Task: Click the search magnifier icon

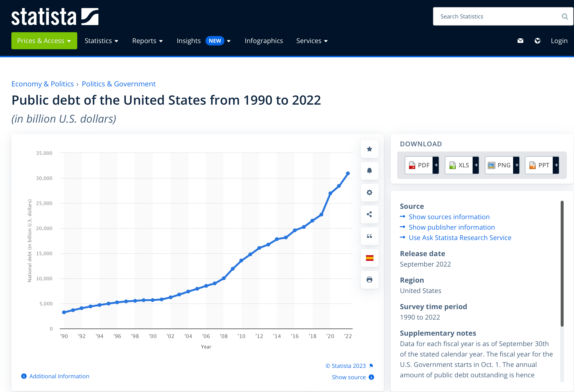Action: (564, 17)
